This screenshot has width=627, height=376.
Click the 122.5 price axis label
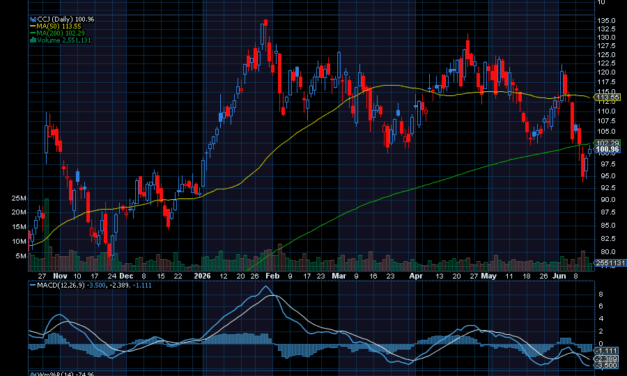tap(606, 64)
